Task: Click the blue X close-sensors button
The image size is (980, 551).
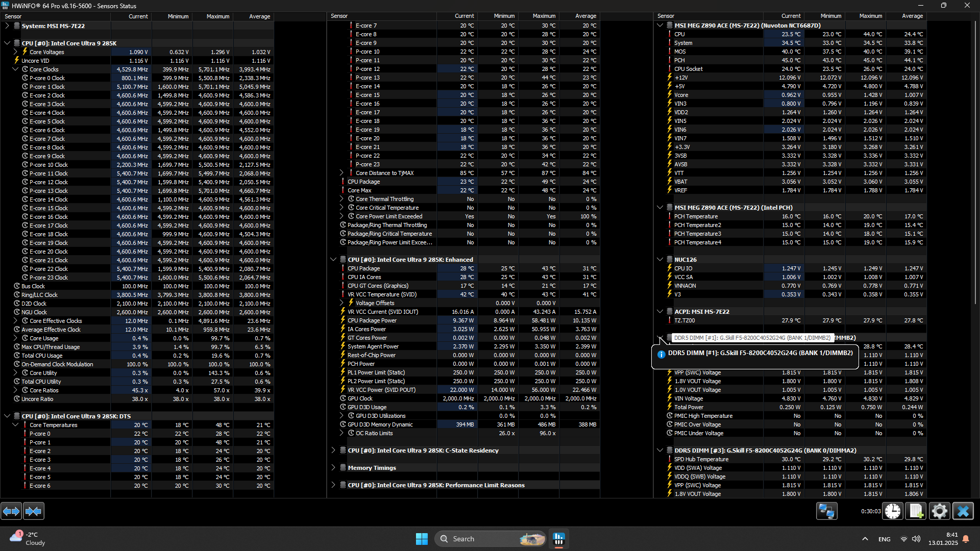Action: [963, 511]
